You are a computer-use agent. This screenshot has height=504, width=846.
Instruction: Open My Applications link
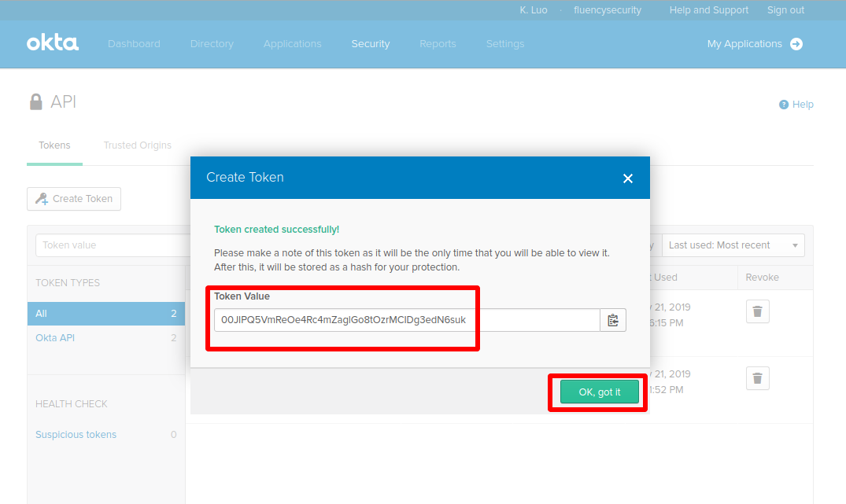[744, 44]
